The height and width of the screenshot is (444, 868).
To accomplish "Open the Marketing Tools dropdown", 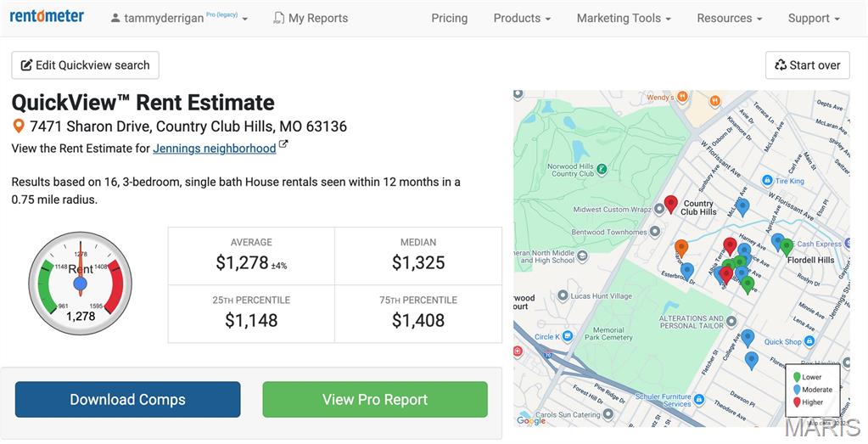I will click(x=624, y=18).
